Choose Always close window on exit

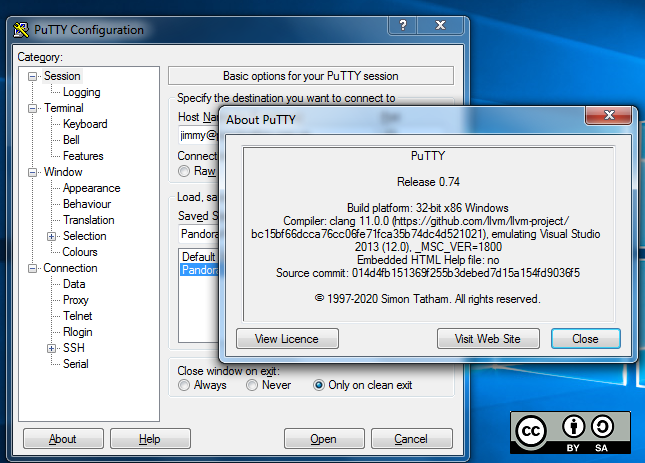pyautogui.click(x=184, y=385)
